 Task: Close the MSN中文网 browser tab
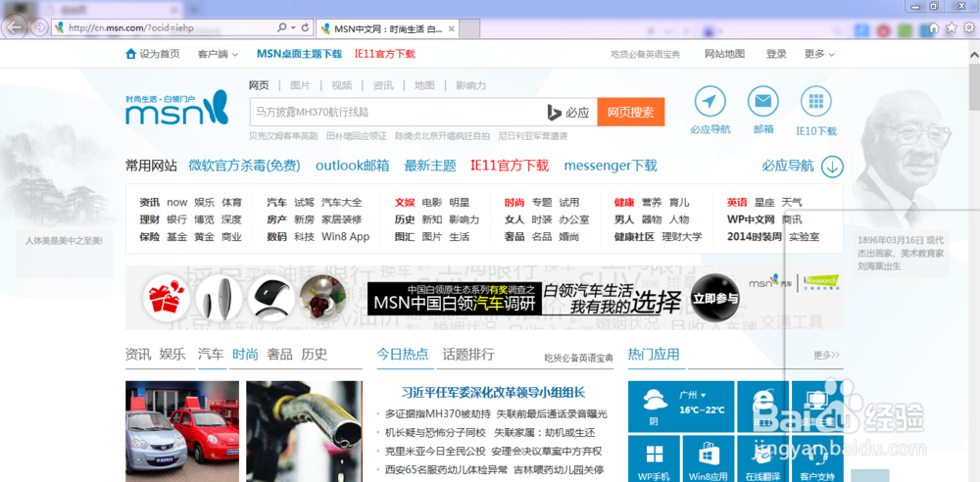tap(451, 28)
